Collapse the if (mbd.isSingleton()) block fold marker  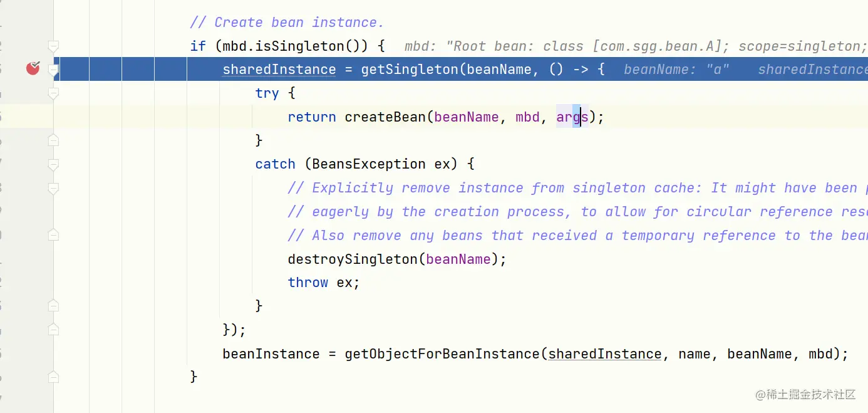(x=53, y=46)
